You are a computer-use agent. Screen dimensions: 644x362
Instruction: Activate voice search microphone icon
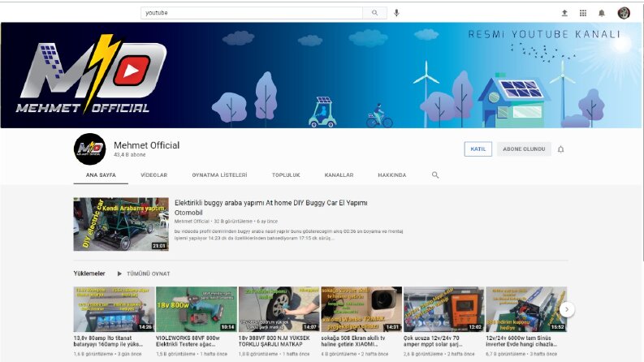(396, 13)
